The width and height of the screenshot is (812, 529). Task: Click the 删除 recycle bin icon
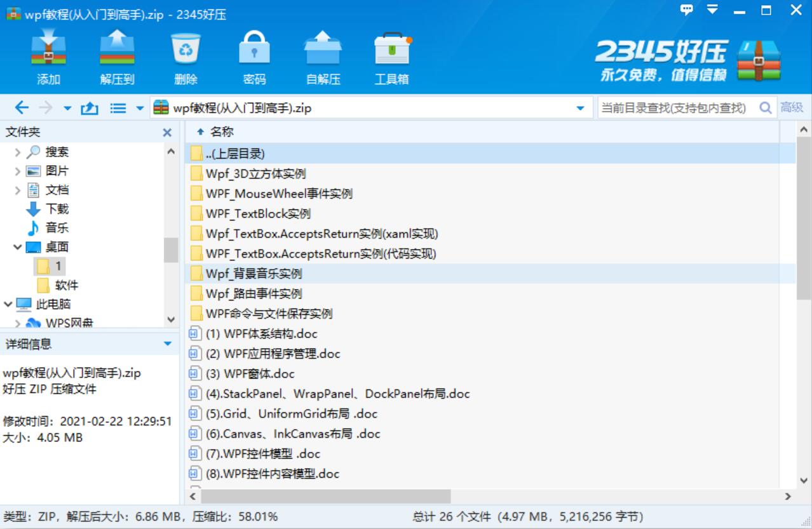click(x=186, y=48)
